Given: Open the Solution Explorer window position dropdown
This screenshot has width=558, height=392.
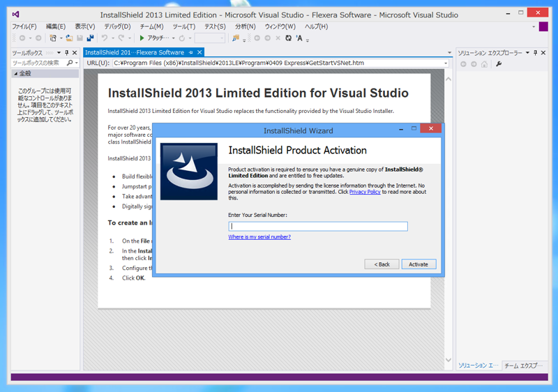Looking at the screenshot, I should [x=527, y=52].
